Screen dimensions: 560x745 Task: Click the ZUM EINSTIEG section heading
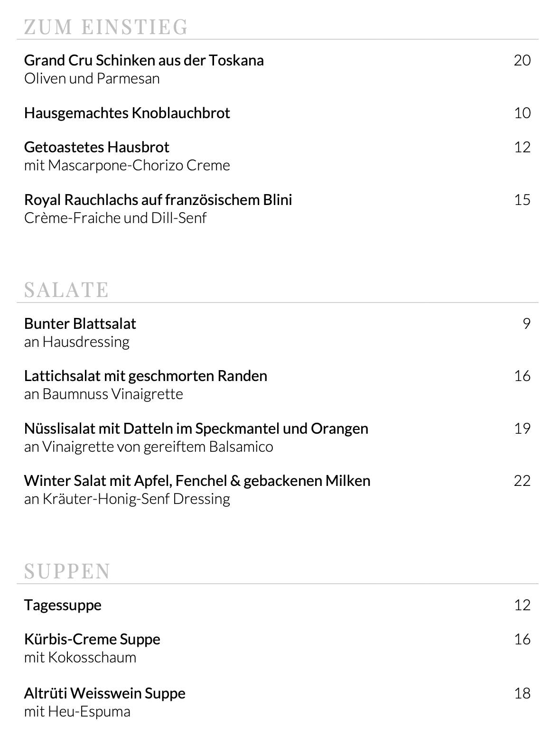click(x=106, y=27)
